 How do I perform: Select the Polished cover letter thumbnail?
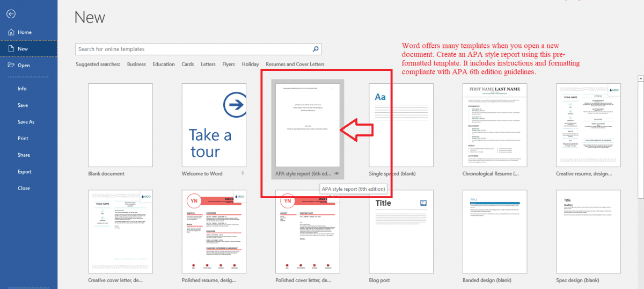(308, 232)
